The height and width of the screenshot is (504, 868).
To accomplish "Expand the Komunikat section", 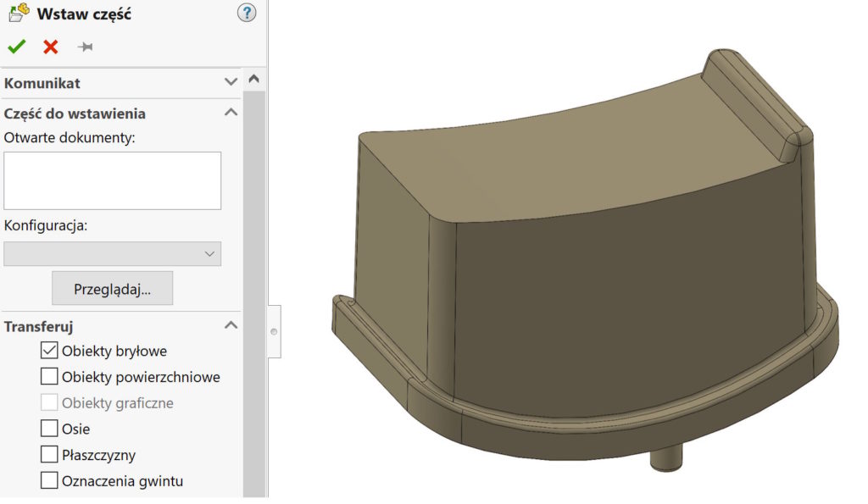I will (231, 83).
